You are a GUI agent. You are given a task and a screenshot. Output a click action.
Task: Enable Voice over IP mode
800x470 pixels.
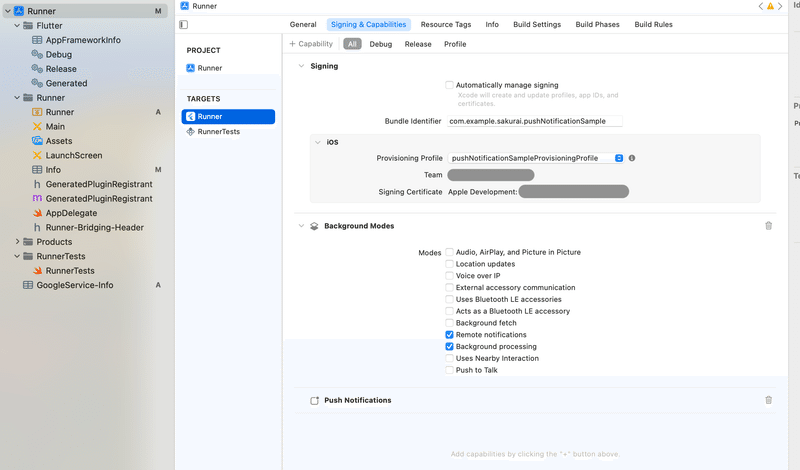449,275
